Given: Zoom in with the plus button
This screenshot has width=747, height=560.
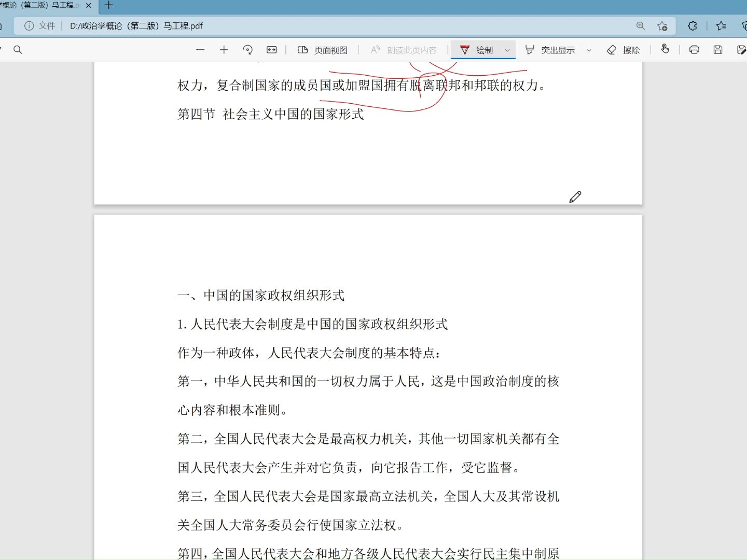Looking at the screenshot, I should [224, 50].
